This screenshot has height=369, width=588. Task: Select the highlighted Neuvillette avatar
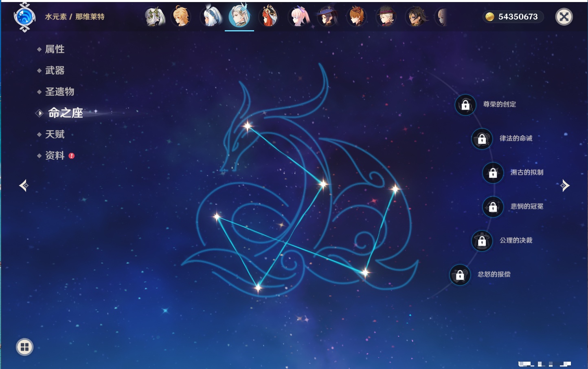(x=239, y=16)
